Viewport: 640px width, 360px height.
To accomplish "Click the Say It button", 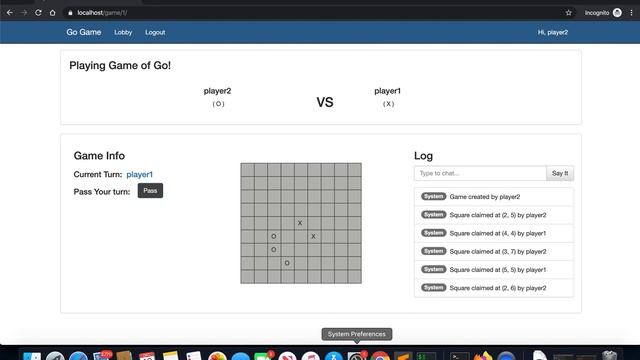I will pos(560,173).
